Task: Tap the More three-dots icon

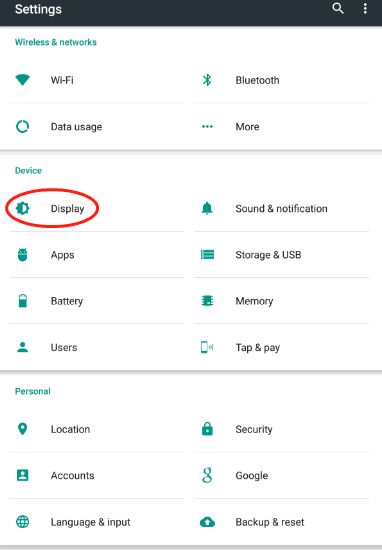Action: [x=207, y=127]
